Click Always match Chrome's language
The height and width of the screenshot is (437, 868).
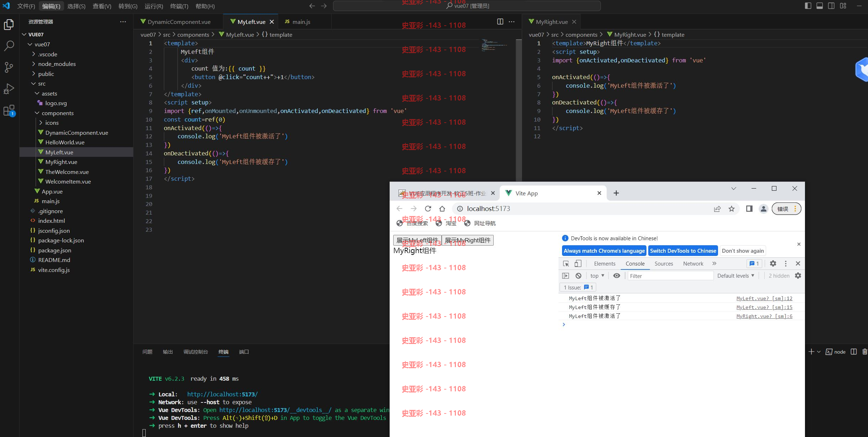(x=604, y=251)
